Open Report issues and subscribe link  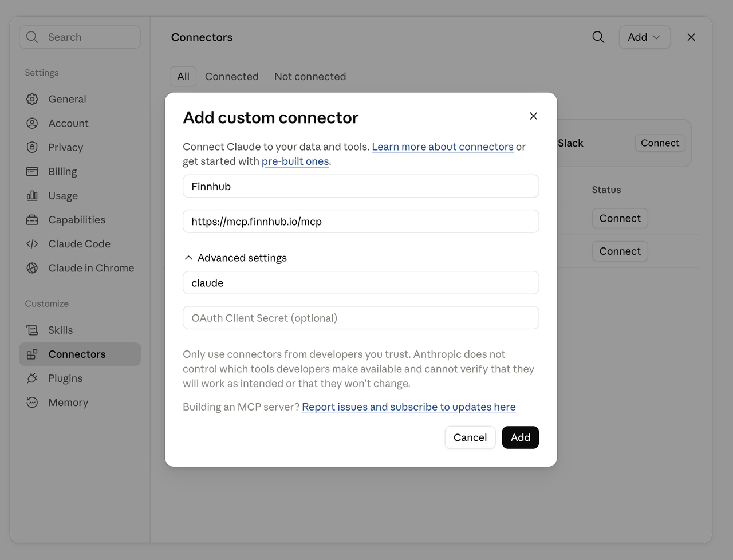point(408,407)
